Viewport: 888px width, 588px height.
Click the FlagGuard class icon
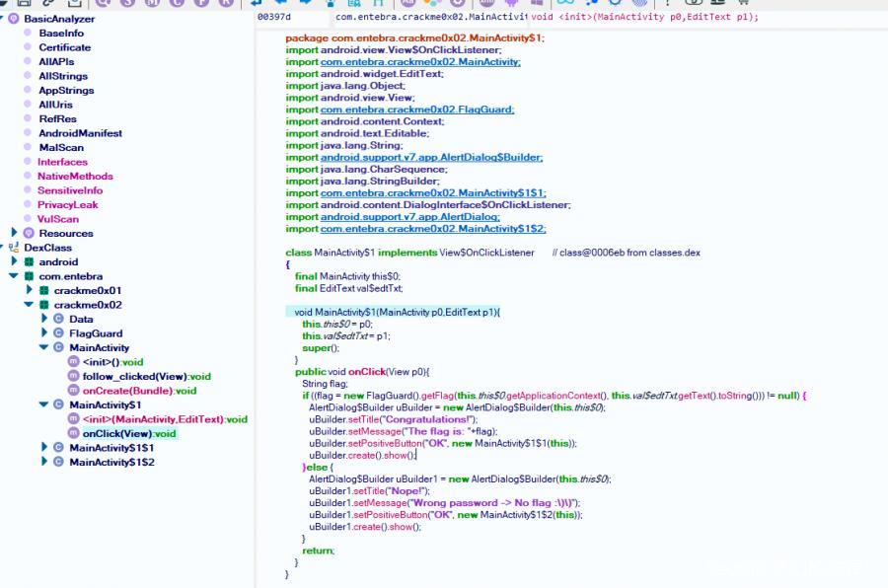[x=58, y=333]
